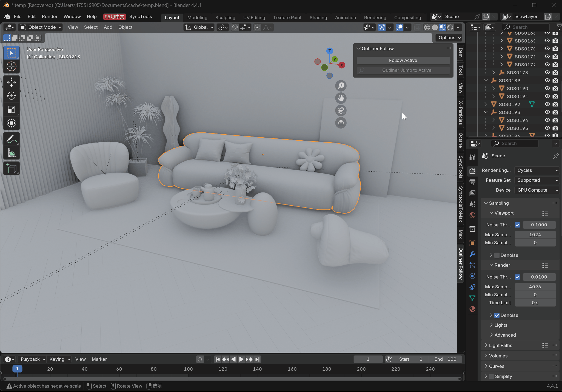562x392 pixels.
Task: Open the Render menu
Action: tap(50, 16)
